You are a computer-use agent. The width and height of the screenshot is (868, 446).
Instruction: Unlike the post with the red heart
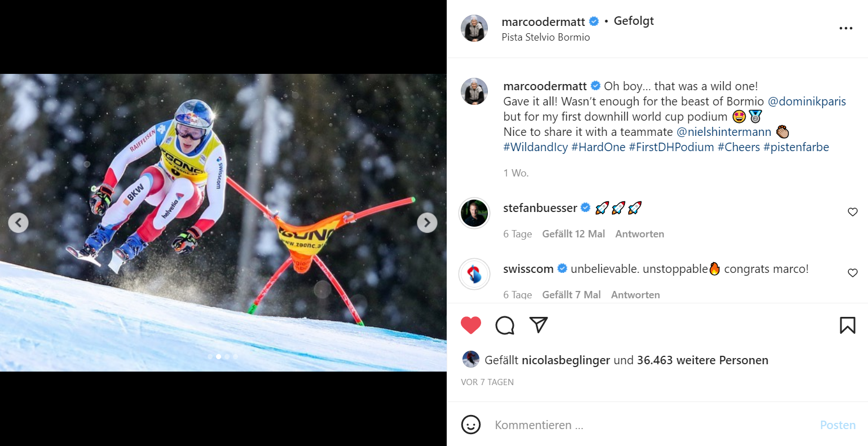471,325
